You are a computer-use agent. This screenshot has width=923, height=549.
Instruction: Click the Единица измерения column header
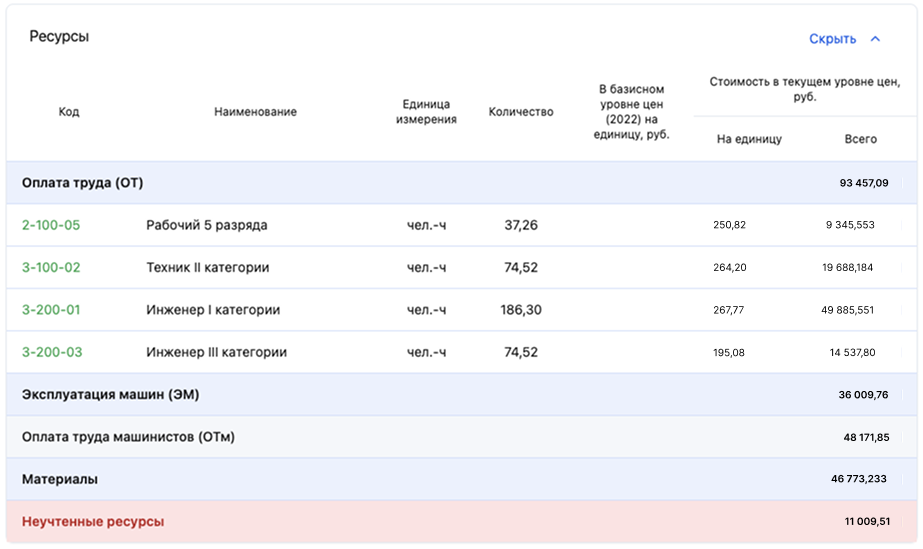tap(426, 112)
